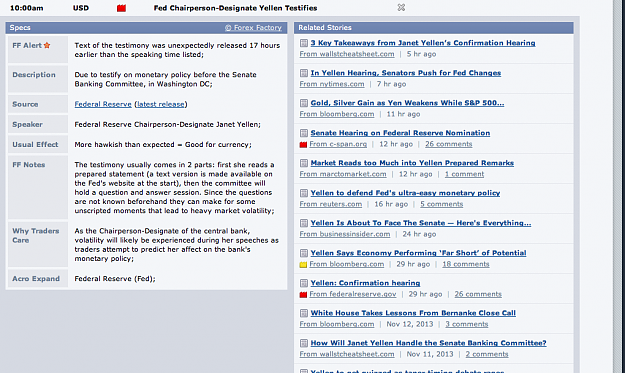The height and width of the screenshot is (373, 625).
Task: Click the 'Federal Reserve (Fed);' value text
Action: [x=115, y=279]
